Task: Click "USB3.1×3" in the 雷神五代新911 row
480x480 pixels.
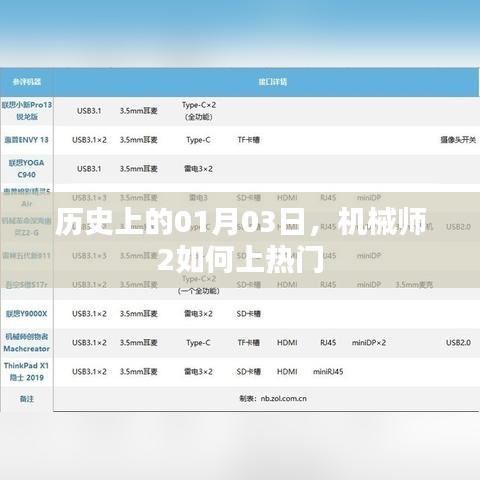Action: coord(89,256)
